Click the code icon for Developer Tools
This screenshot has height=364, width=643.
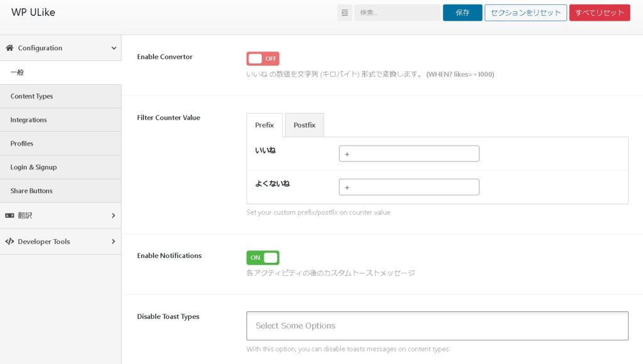[10, 242]
